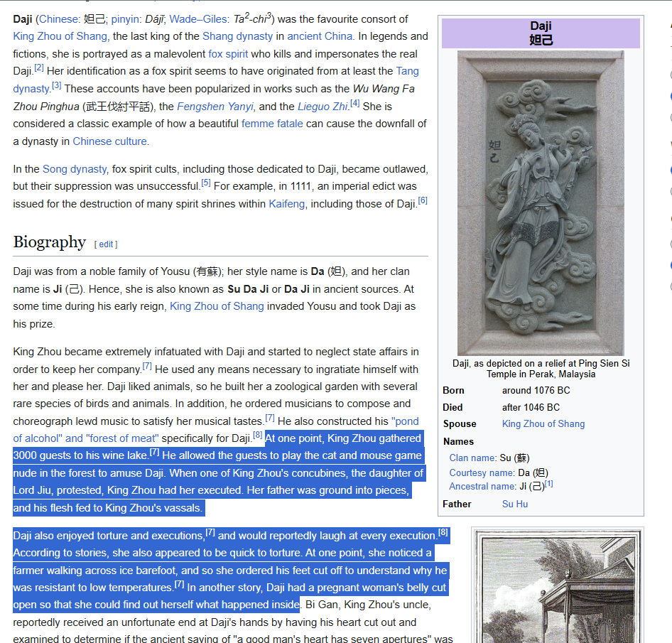This screenshot has height=643, width=672.
Task: Open citation 7 after 'low temperatures'
Action: pyautogui.click(x=180, y=584)
